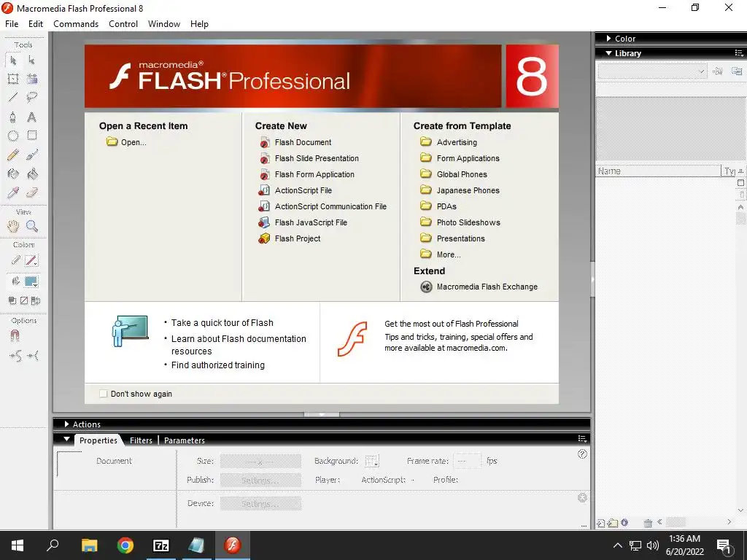Open the Library document dropdown

[652, 71]
